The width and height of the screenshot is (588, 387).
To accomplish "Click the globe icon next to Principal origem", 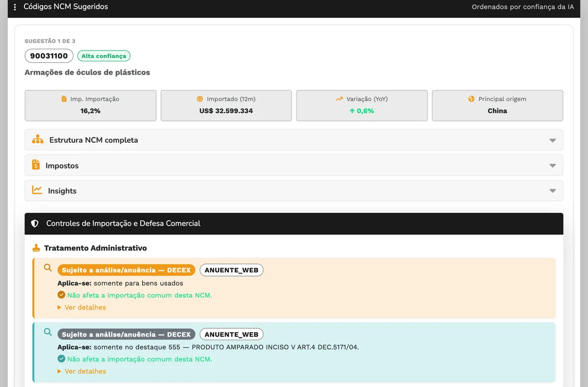I will coord(471,99).
